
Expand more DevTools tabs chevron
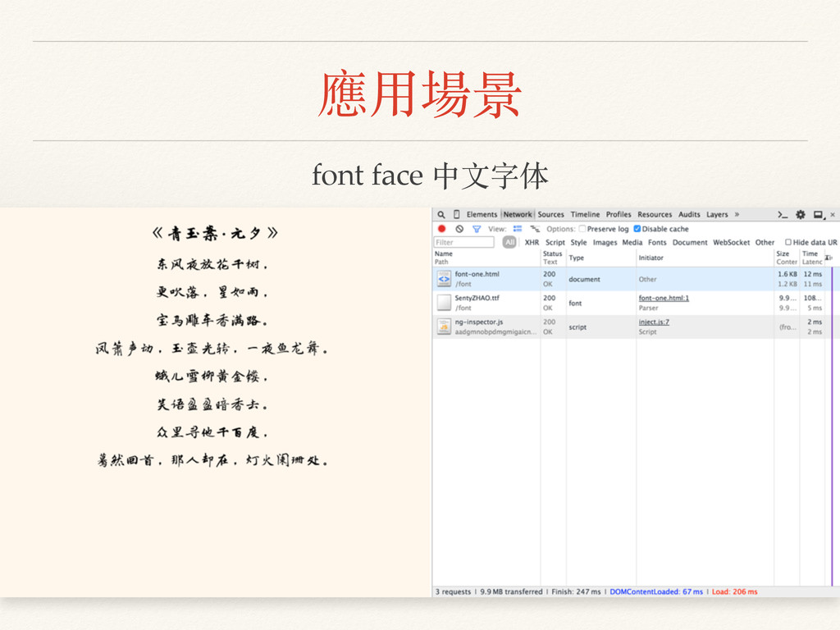point(737,214)
